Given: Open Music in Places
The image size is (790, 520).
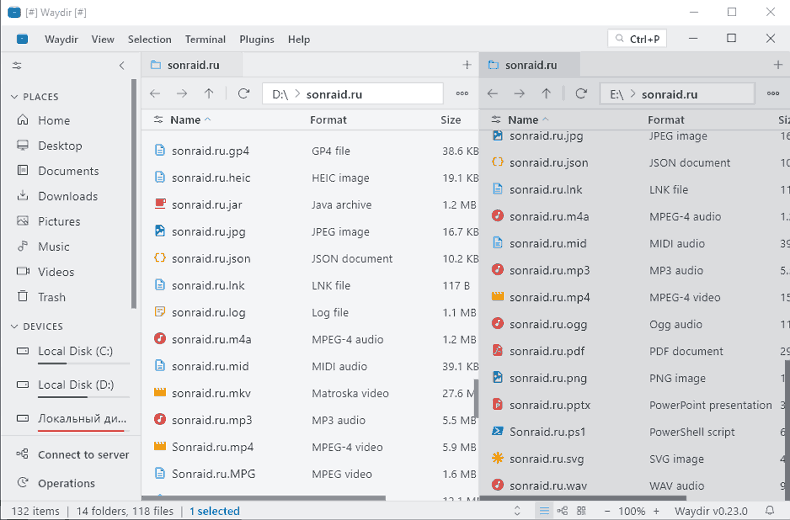Looking at the screenshot, I should point(54,246).
